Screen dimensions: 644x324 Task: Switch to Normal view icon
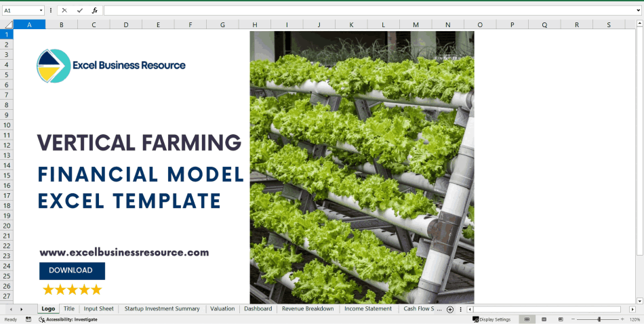point(527,319)
